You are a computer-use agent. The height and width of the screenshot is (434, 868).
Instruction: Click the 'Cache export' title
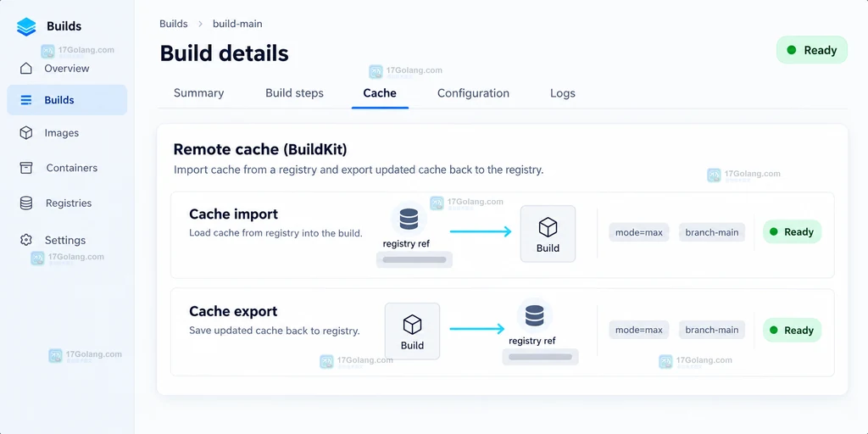(233, 311)
